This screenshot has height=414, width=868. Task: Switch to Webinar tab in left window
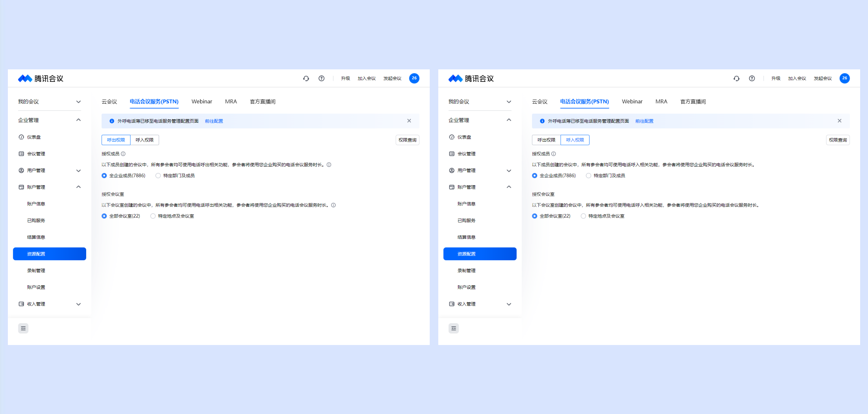[x=202, y=102]
